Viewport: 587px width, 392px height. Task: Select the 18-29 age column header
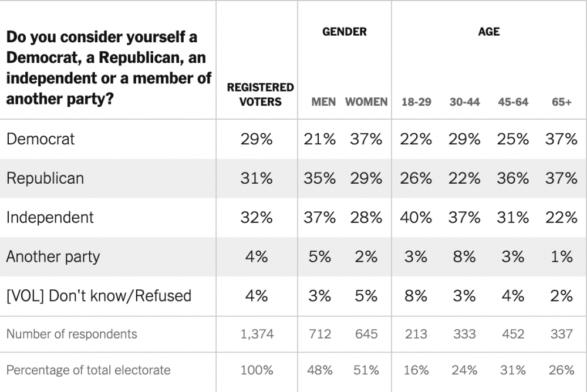point(416,102)
